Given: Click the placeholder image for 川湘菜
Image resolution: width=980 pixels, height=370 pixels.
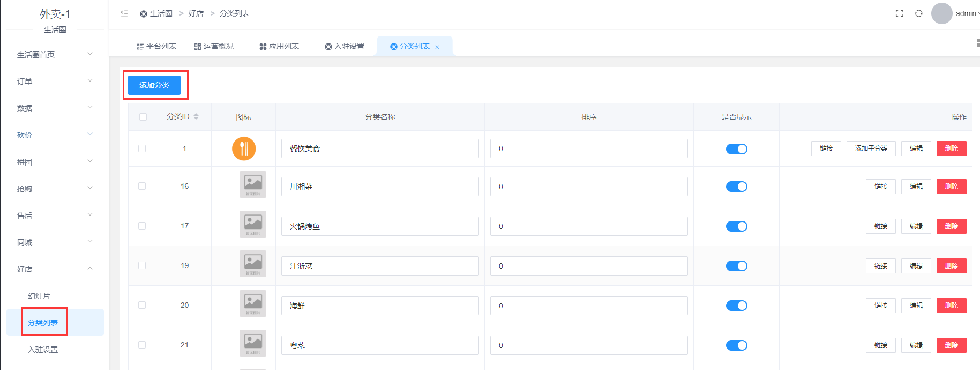Looking at the screenshot, I should 253,184.
